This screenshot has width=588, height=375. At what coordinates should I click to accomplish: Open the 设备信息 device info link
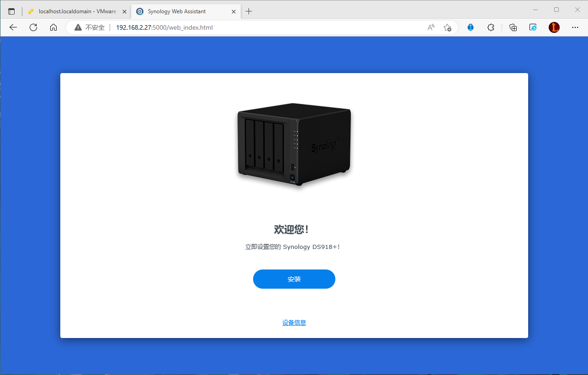(x=294, y=322)
